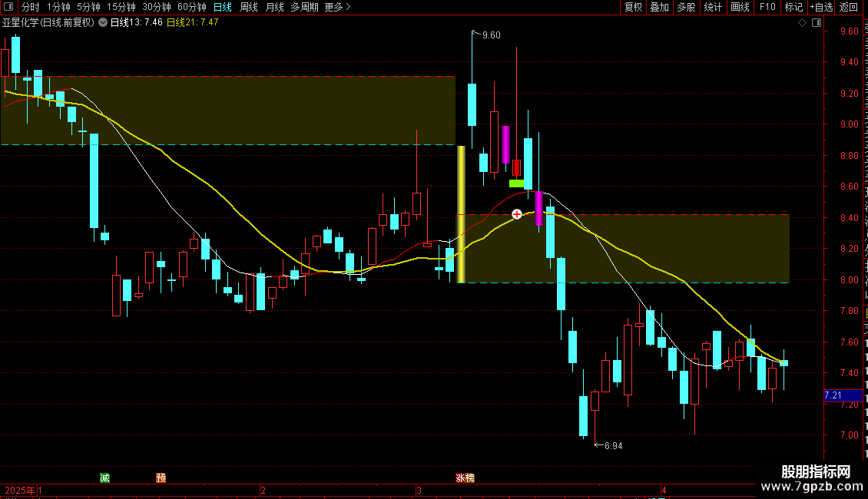Expand the 更多 more periods menu
Viewport: 868px width, 499px height.
(338, 7)
